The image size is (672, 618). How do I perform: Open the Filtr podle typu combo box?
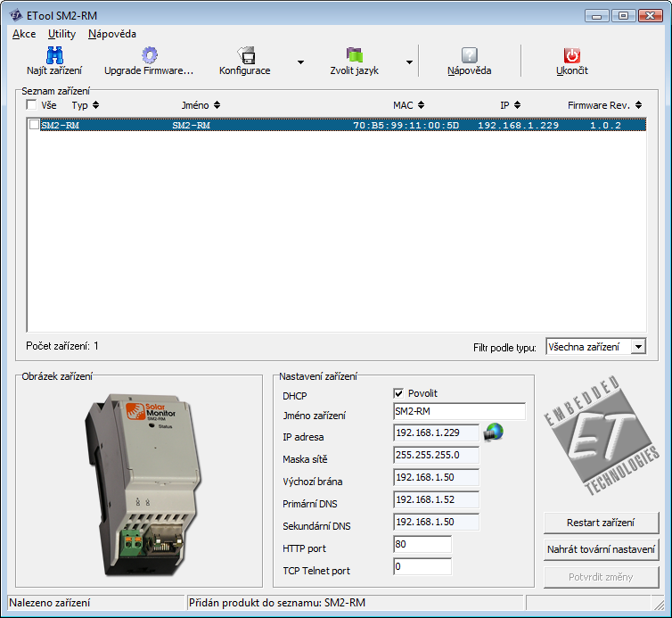595,347
